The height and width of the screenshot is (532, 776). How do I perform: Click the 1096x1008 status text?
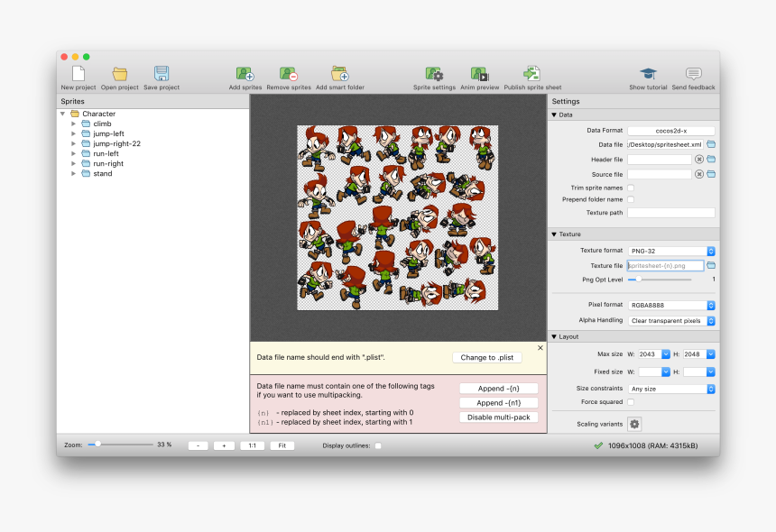[652, 445]
